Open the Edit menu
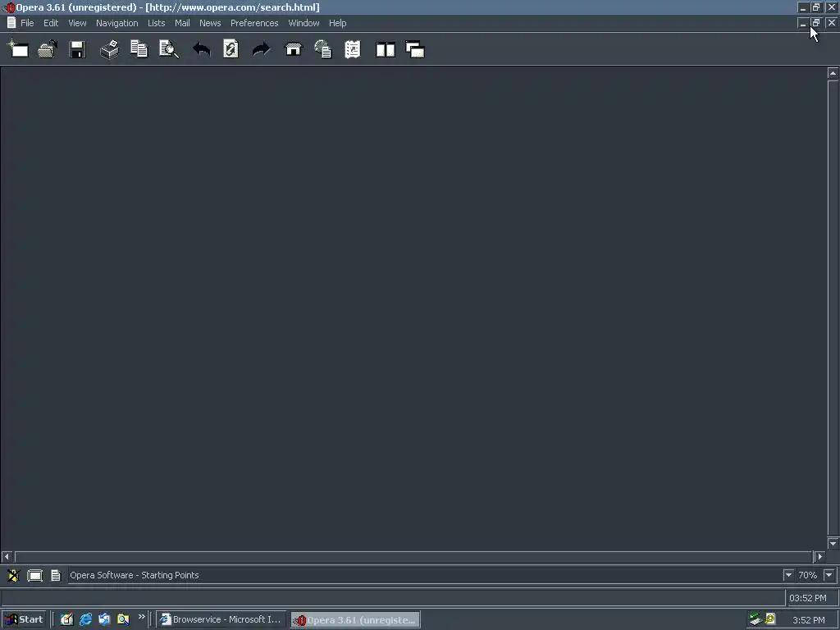The image size is (840, 630). tap(51, 23)
